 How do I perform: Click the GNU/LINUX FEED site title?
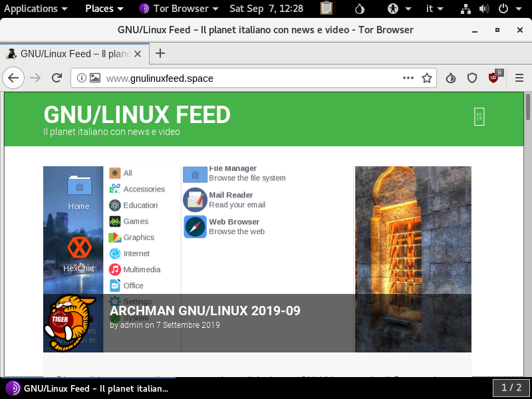[x=137, y=114]
